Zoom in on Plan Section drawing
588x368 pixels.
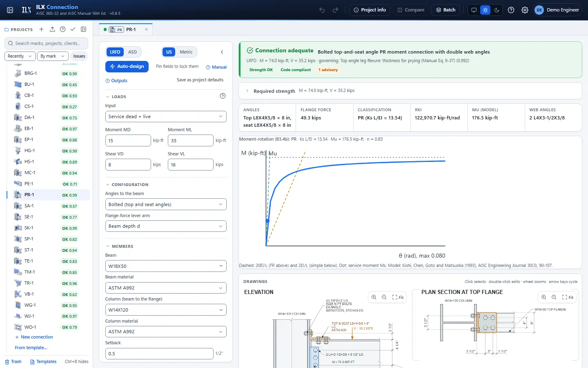[x=543, y=297]
